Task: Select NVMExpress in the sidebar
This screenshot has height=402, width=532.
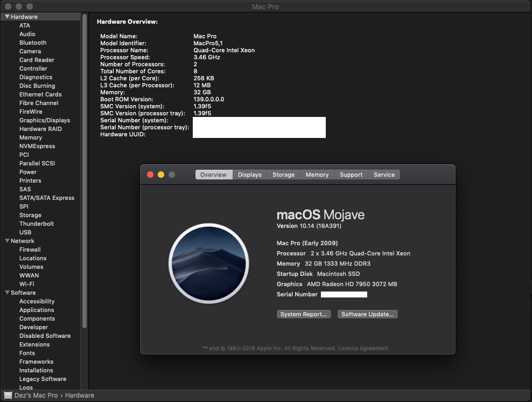Action: point(37,146)
